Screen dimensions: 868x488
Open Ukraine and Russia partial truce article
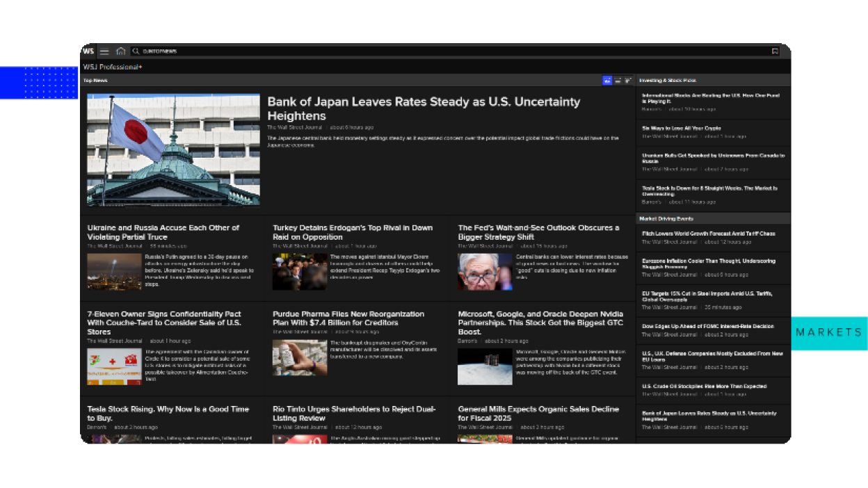pos(163,232)
